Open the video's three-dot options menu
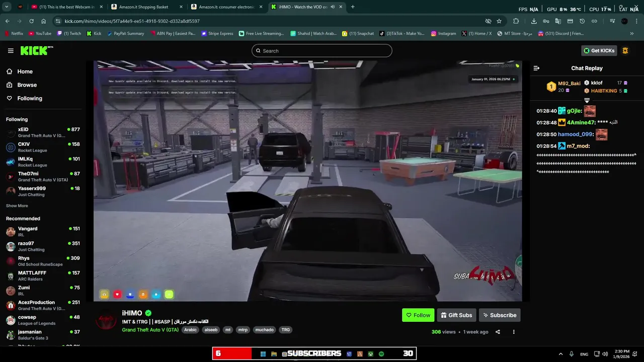This screenshot has width=644, height=362. 514,332
